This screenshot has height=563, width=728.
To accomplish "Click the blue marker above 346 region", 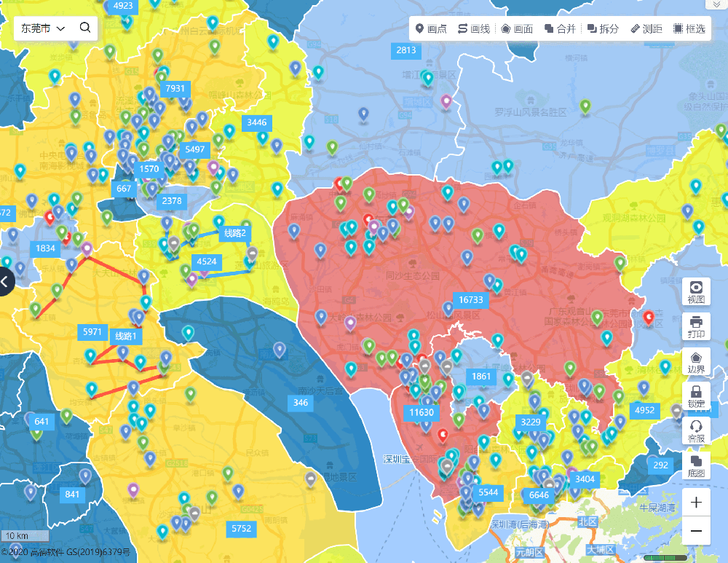I will pos(279,349).
